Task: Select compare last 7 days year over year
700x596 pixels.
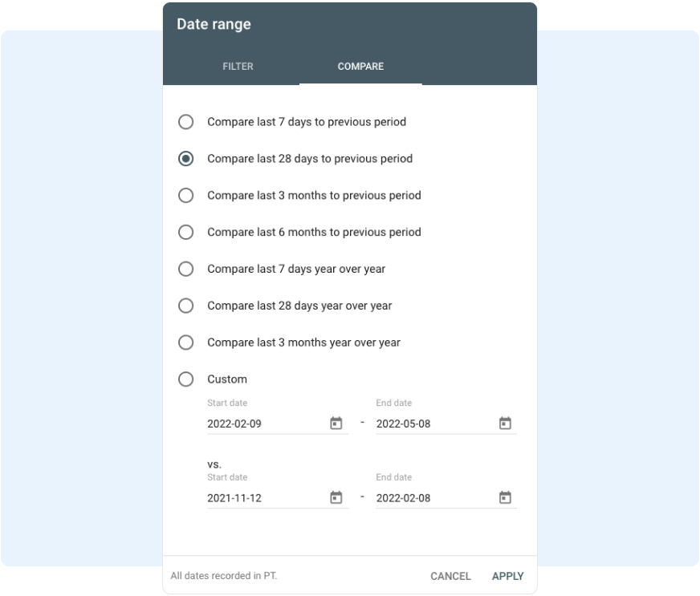Action: [x=186, y=269]
